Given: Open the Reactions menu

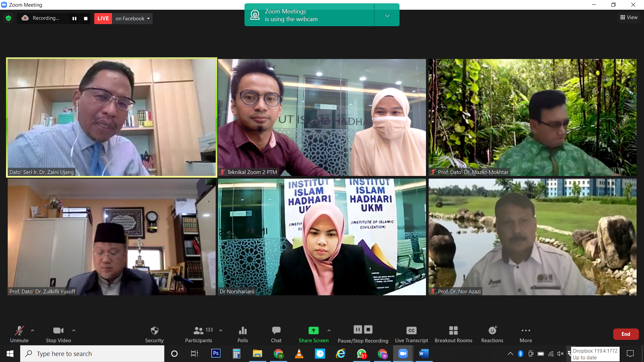Looking at the screenshot, I should point(492,334).
